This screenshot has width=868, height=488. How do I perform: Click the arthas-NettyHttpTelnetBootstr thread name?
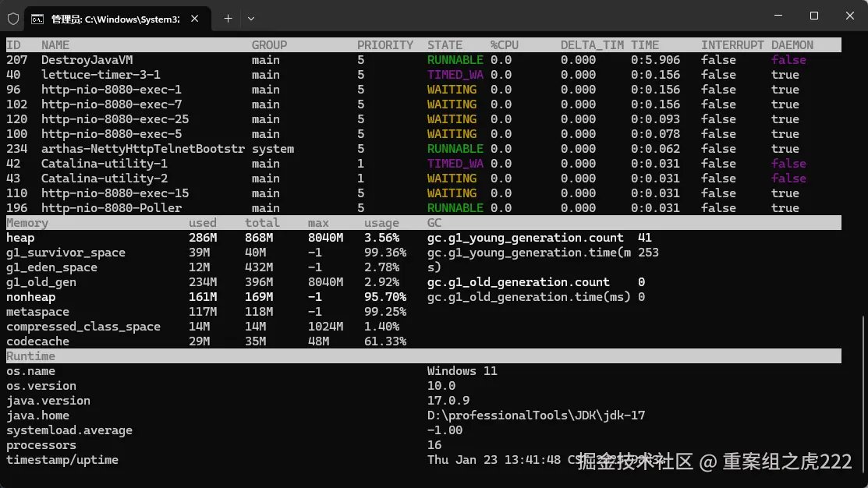pos(143,149)
